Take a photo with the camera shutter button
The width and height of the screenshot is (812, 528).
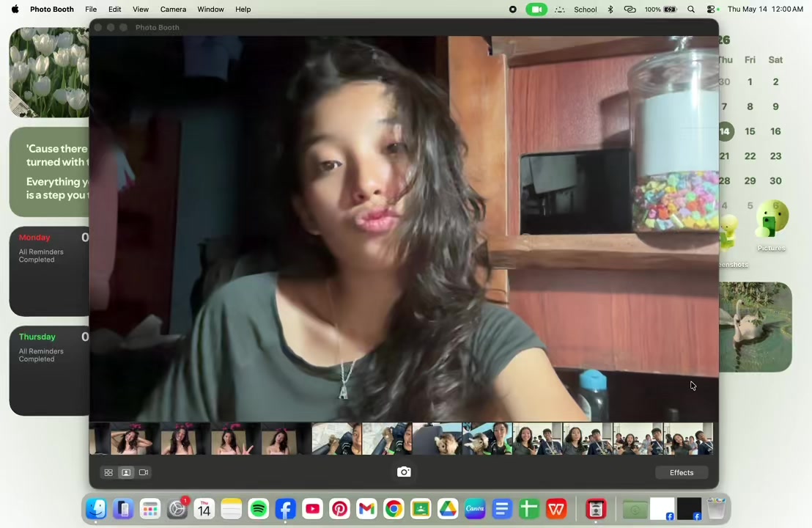click(404, 472)
